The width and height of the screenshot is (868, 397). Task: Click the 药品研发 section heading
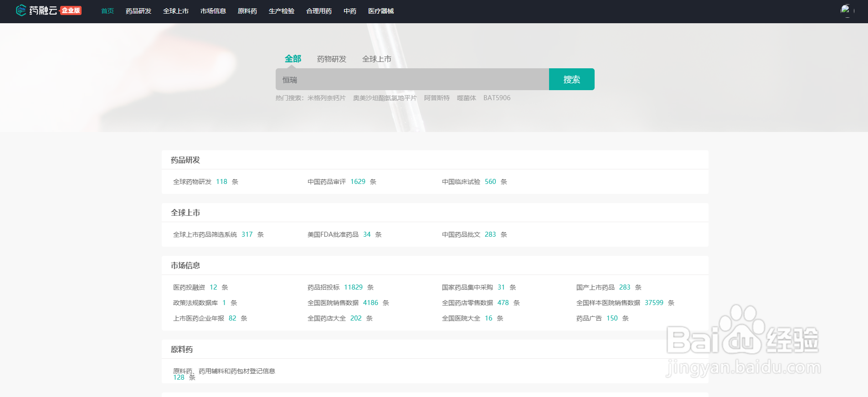pyautogui.click(x=185, y=160)
